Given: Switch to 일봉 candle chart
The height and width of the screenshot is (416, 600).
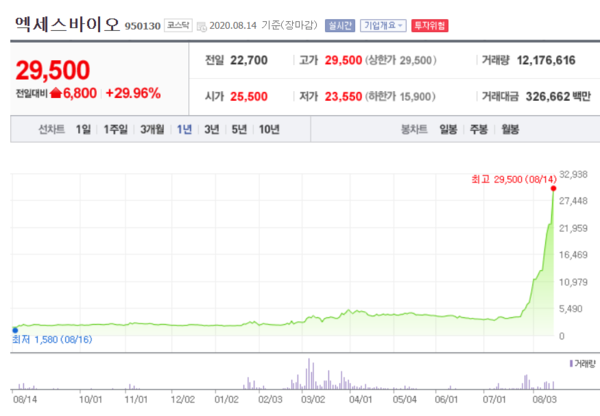Looking at the screenshot, I should 448,129.
